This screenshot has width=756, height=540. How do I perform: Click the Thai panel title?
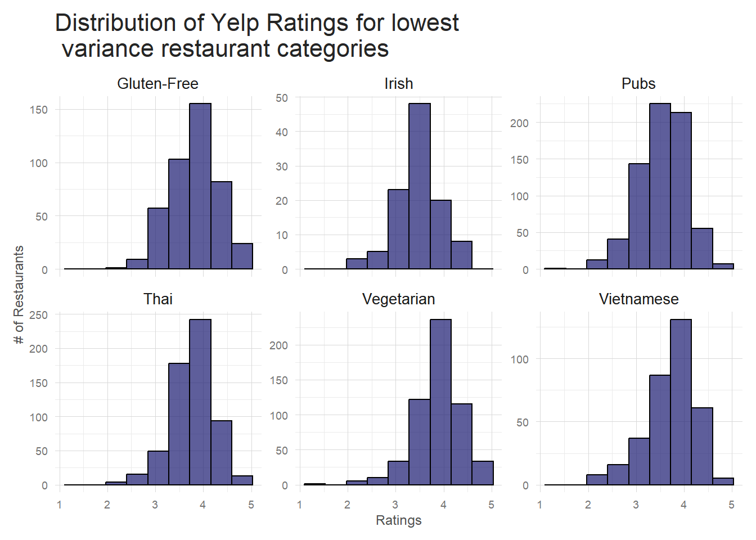coord(157,299)
